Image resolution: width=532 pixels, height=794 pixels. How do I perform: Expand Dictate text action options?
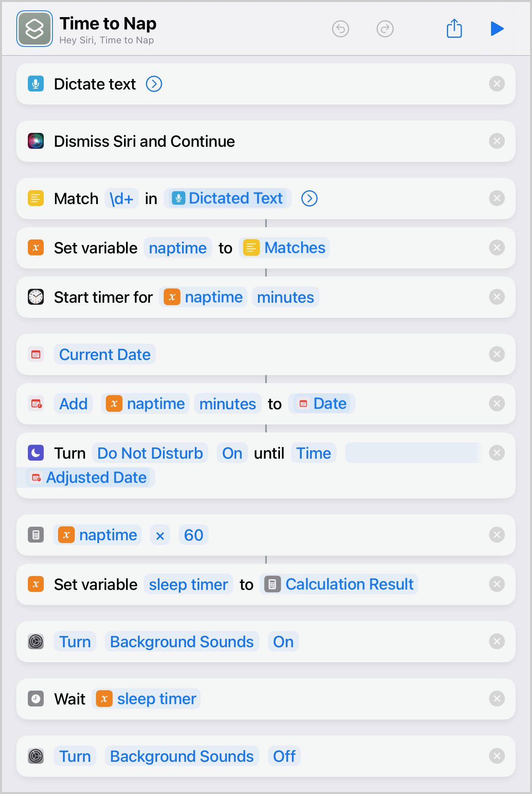(x=154, y=84)
